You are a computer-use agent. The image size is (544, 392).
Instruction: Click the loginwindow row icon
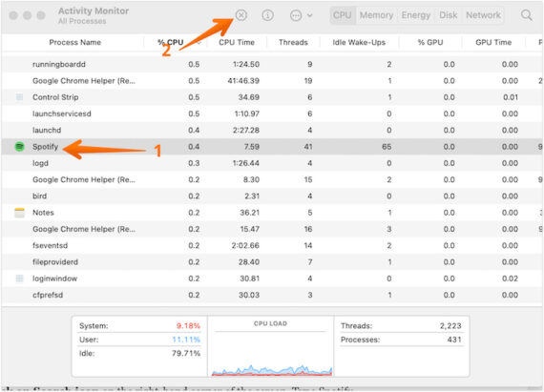tap(19, 279)
